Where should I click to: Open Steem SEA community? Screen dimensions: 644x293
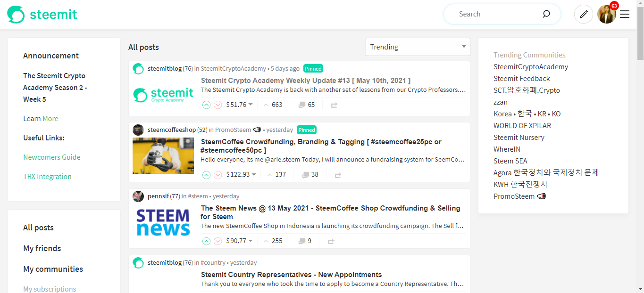(510, 161)
